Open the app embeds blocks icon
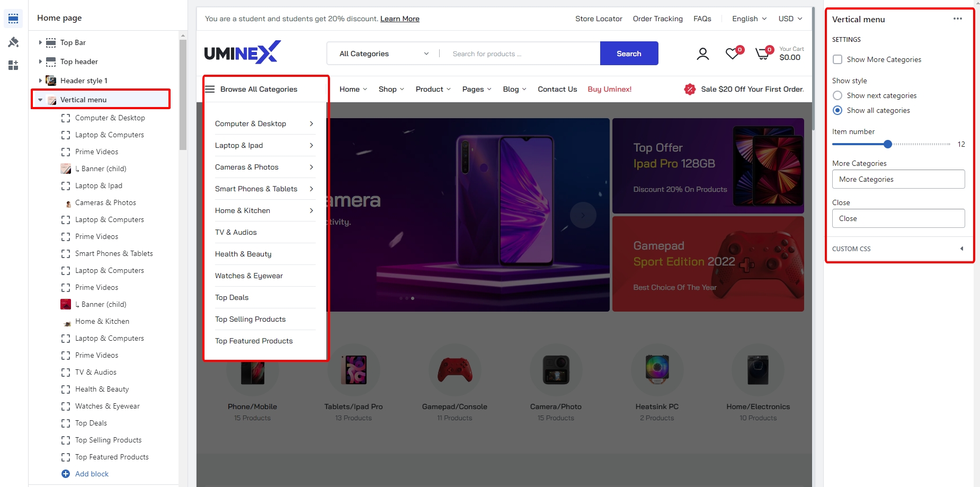 click(13, 65)
